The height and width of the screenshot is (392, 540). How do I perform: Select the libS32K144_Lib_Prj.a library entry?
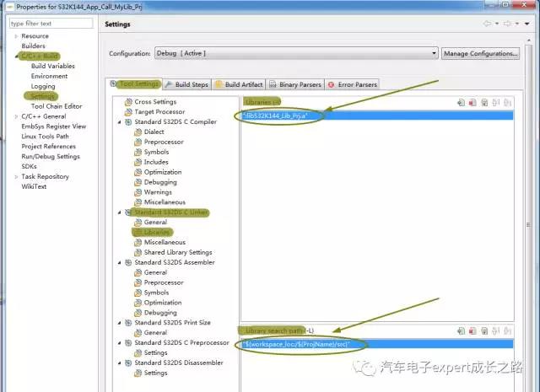(x=278, y=115)
